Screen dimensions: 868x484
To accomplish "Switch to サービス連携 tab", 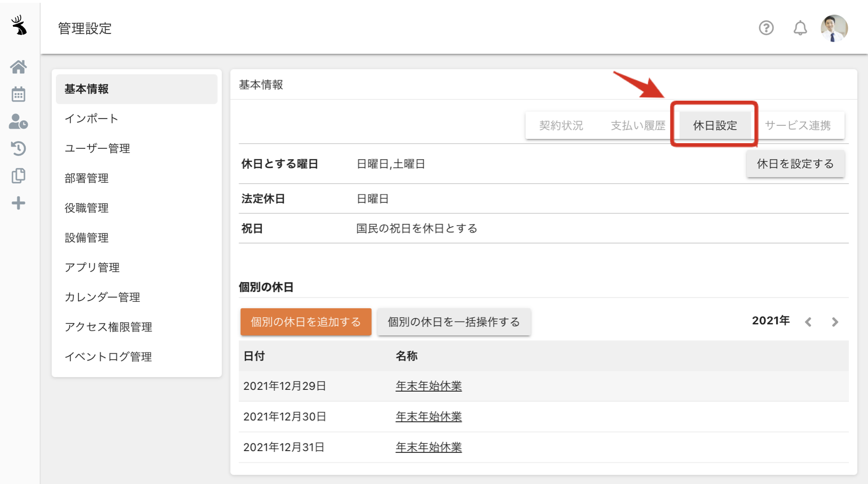I will click(797, 126).
